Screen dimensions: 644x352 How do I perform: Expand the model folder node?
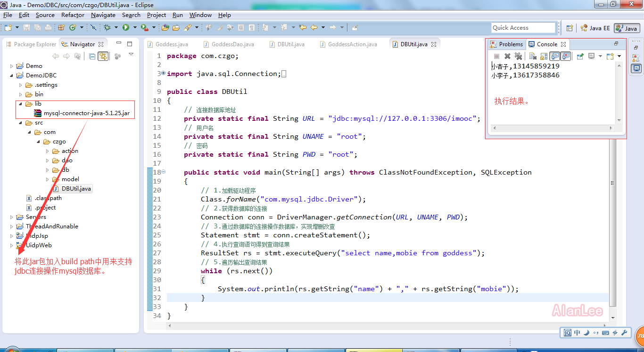pyautogui.click(x=48, y=179)
